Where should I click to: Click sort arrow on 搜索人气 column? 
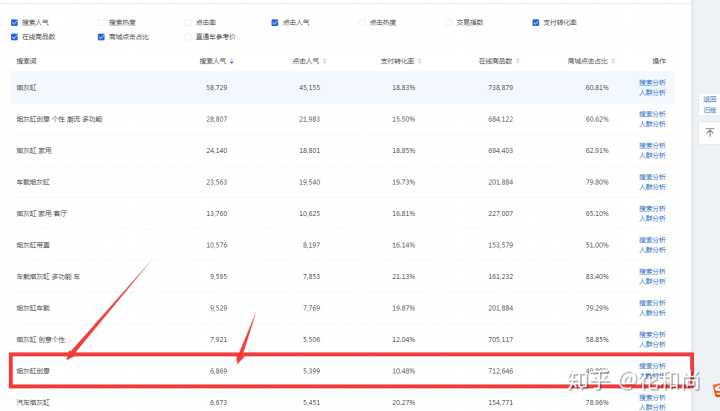[x=233, y=61]
